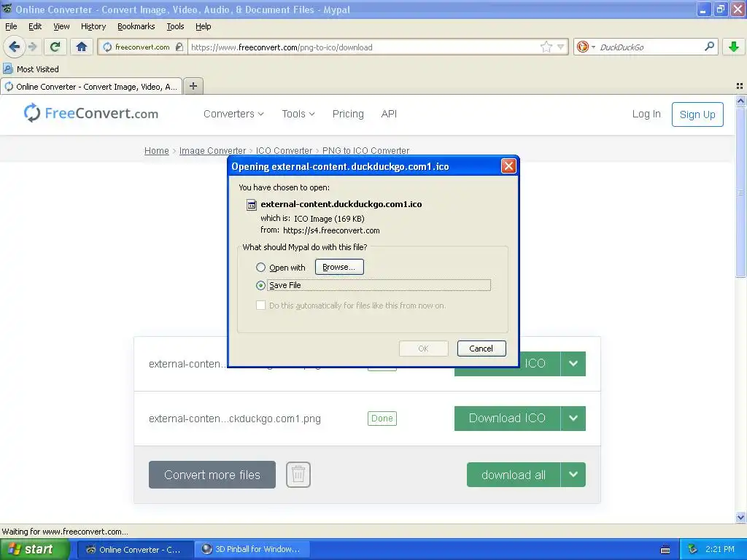Close the Opening file dialog with X
This screenshot has width=747, height=560.
tap(508, 166)
